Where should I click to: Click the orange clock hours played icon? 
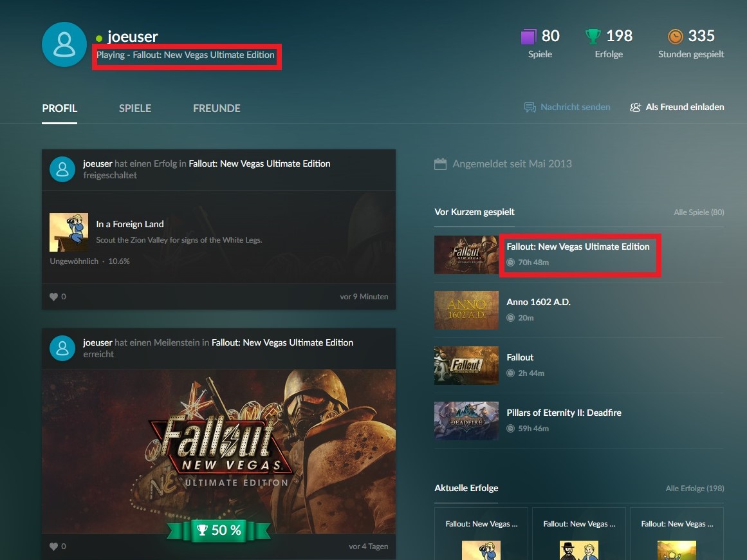675,36
